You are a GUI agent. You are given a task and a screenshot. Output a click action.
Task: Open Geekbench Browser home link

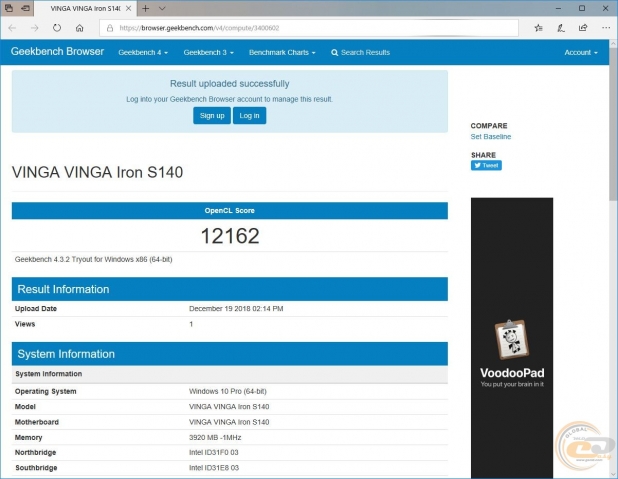[57, 52]
